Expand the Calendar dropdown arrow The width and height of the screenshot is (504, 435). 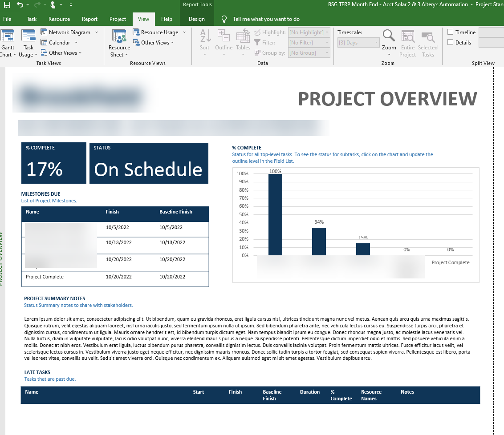click(x=76, y=42)
